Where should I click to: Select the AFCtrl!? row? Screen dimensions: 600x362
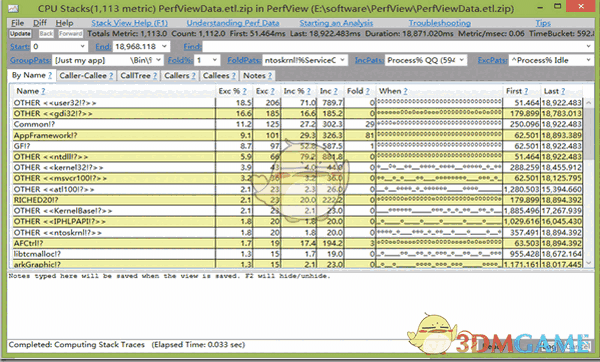[298, 243]
